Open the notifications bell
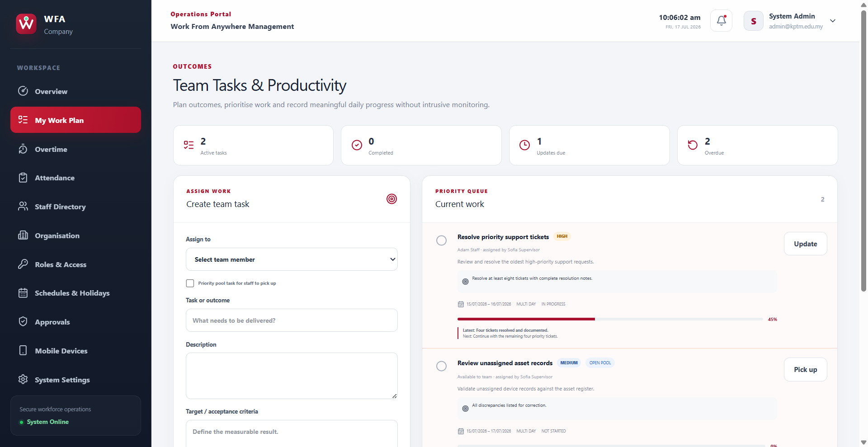Screen dimensions: 868x447 (x=721, y=21)
